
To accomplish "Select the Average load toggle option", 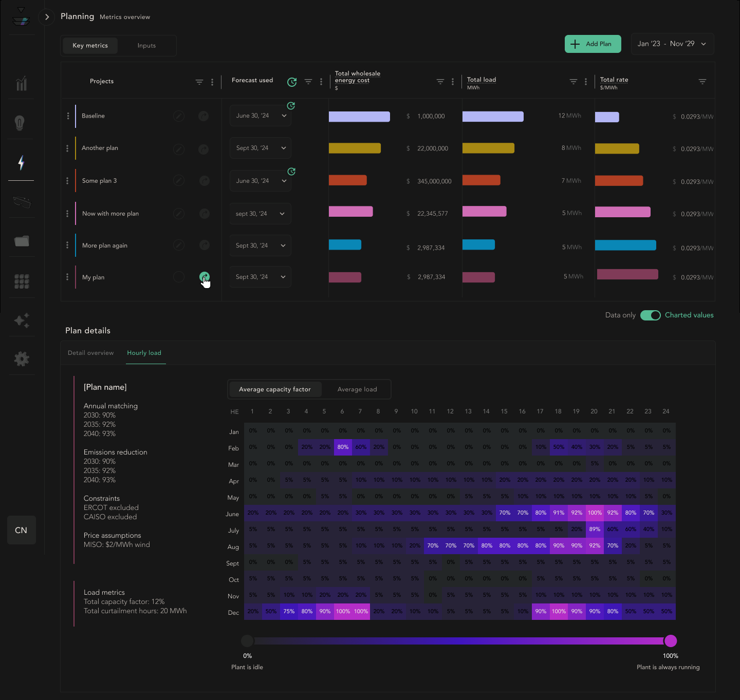I will point(357,389).
